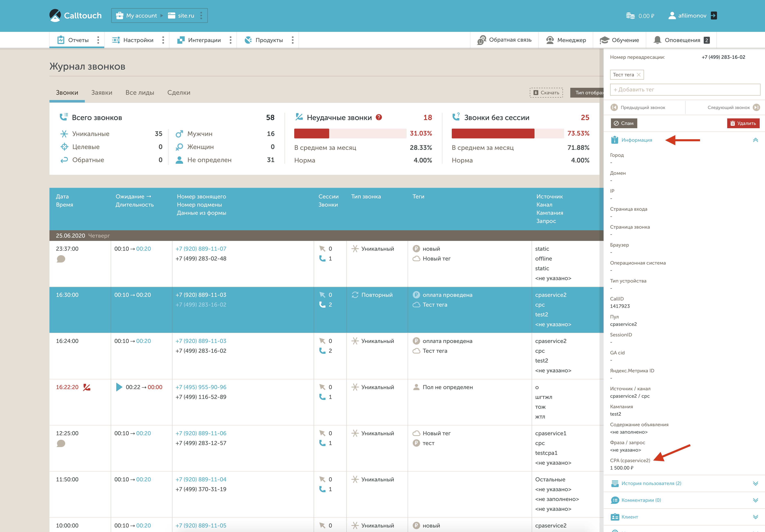Click the missed call icon at 16:22:20
This screenshot has height=532, width=765.
coord(87,387)
